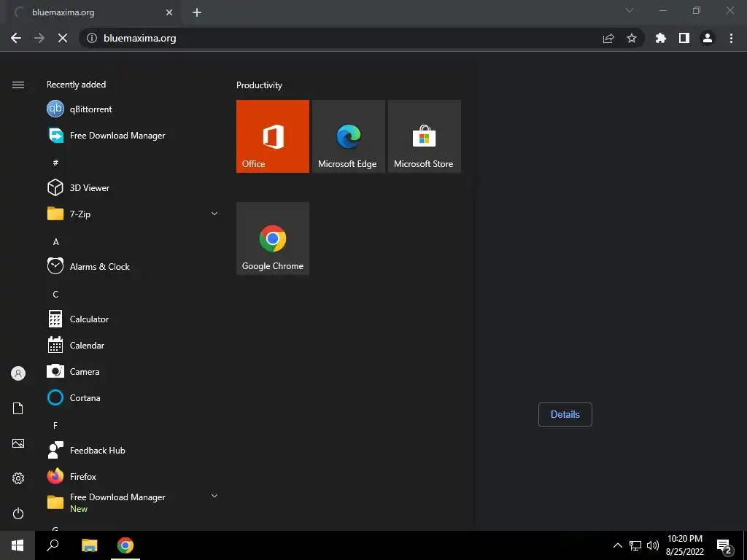Expand the 7-Zip folder chevron
Screen dimensions: 747x560
(214, 214)
